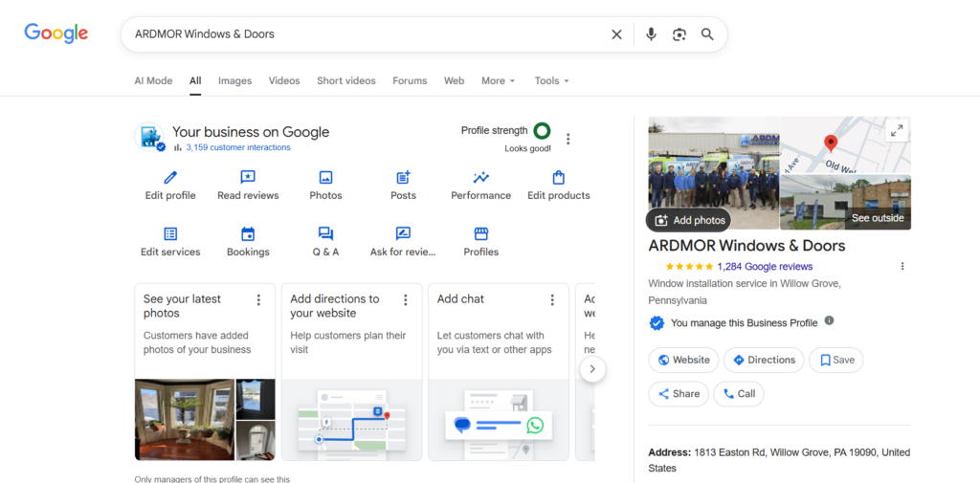The width and height of the screenshot is (980, 483).
Task: Search by voice microphone icon
Action: coord(651,34)
